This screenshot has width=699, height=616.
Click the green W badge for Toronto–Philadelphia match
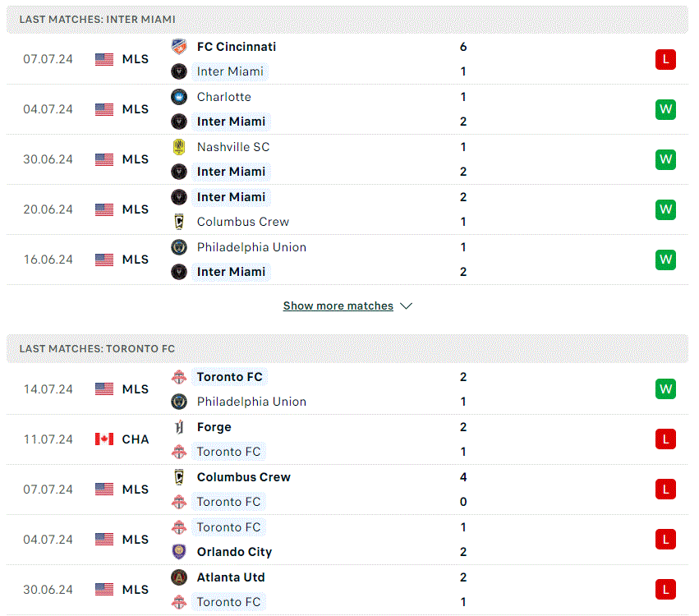[x=665, y=389]
